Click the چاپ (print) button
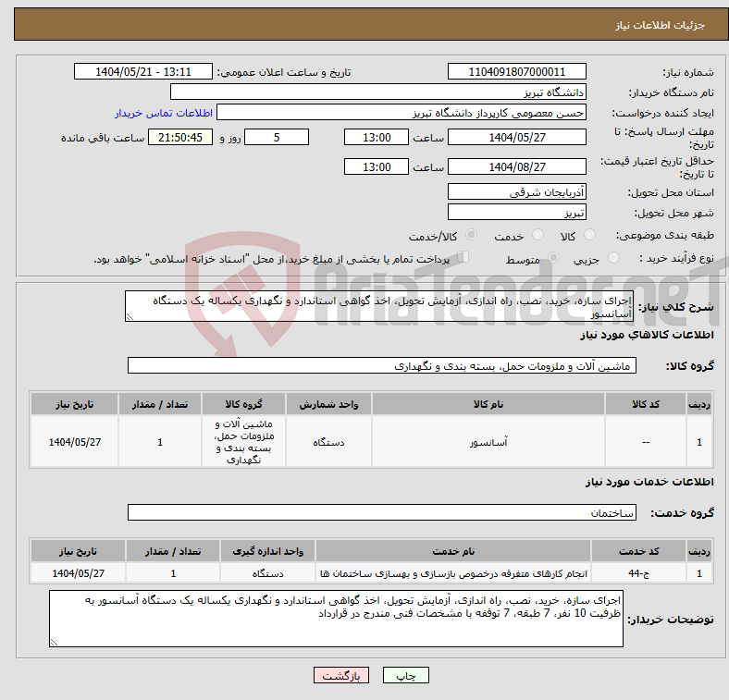This screenshot has height=700, width=729. tap(405, 675)
